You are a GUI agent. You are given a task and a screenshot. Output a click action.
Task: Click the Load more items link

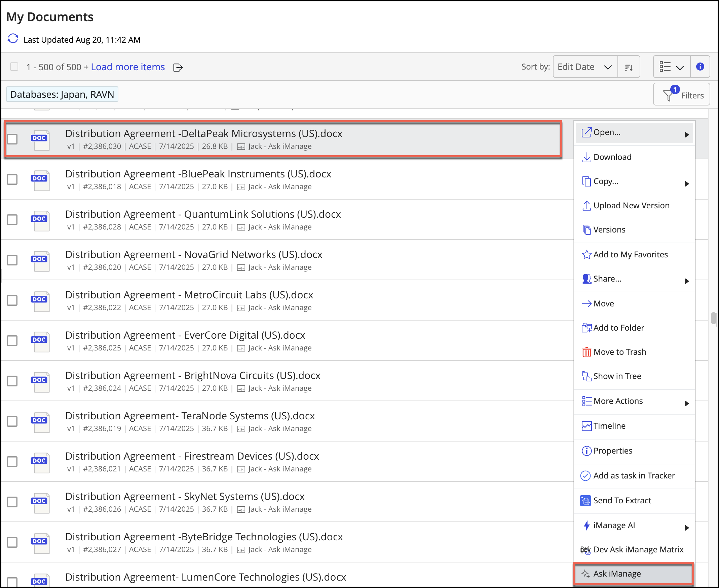click(x=128, y=67)
